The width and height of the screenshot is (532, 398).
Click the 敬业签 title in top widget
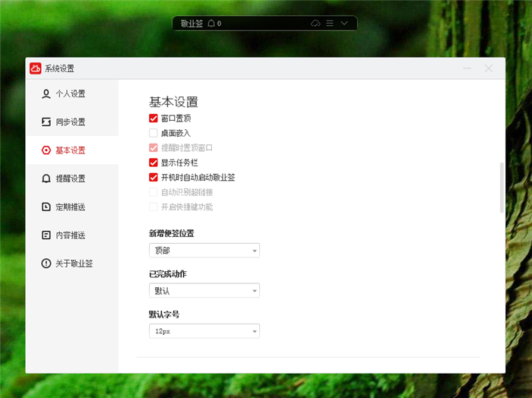click(x=192, y=24)
